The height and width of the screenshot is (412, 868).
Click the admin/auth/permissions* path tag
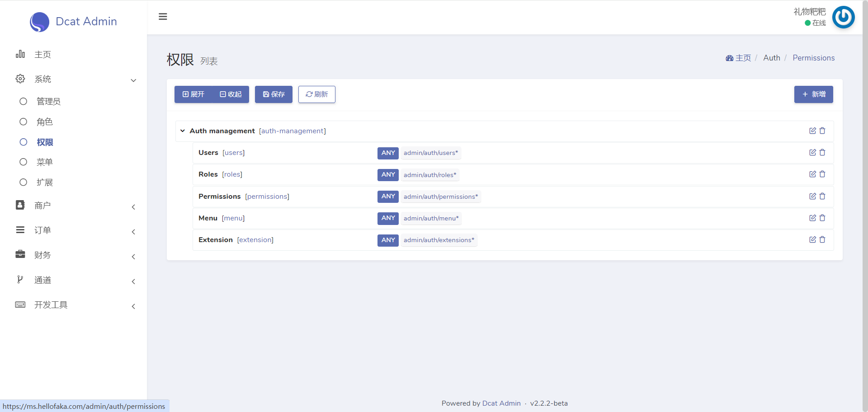[441, 197]
